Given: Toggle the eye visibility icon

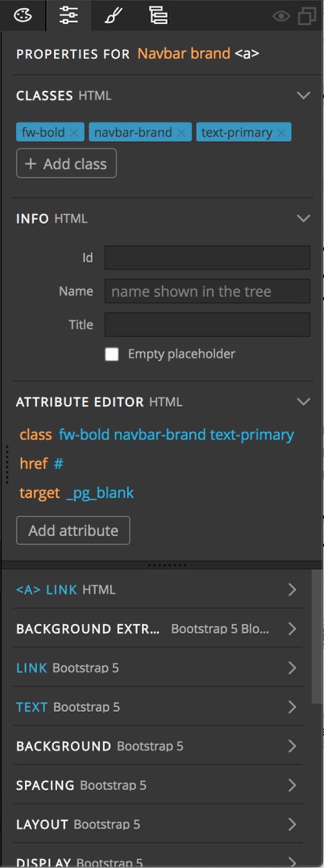Looking at the screenshot, I should pyautogui.click(x=281, y=16).
